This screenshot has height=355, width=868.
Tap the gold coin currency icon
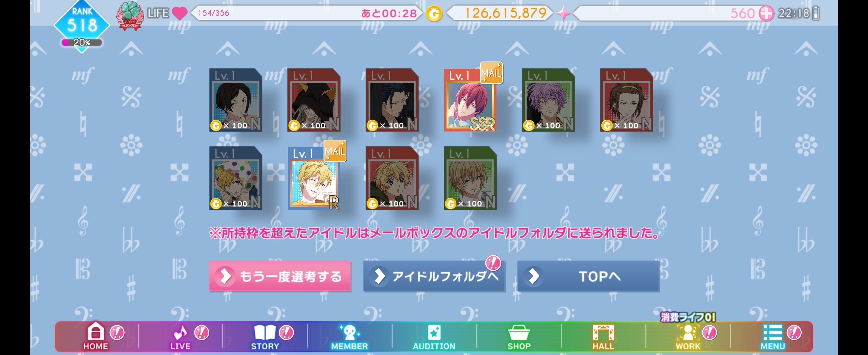coord(434,14)
